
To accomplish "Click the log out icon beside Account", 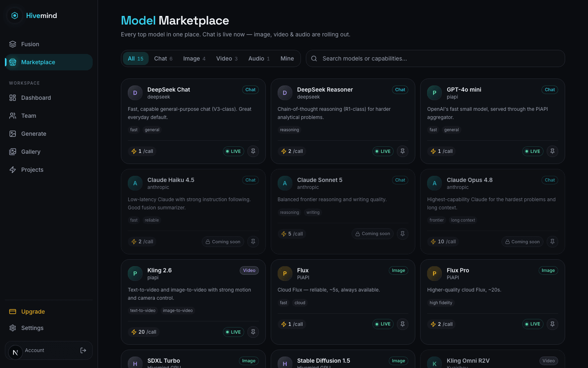I will pos(83,350).
